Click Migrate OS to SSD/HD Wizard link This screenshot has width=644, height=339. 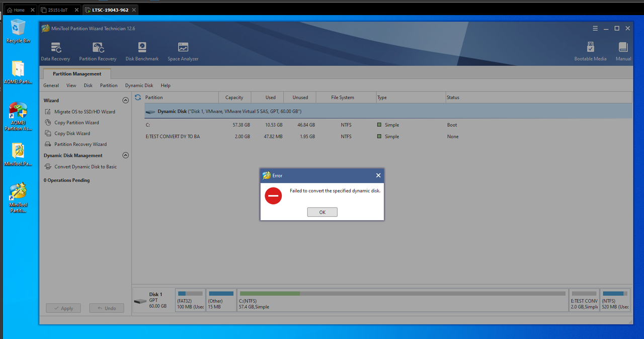tap(85, 112)
